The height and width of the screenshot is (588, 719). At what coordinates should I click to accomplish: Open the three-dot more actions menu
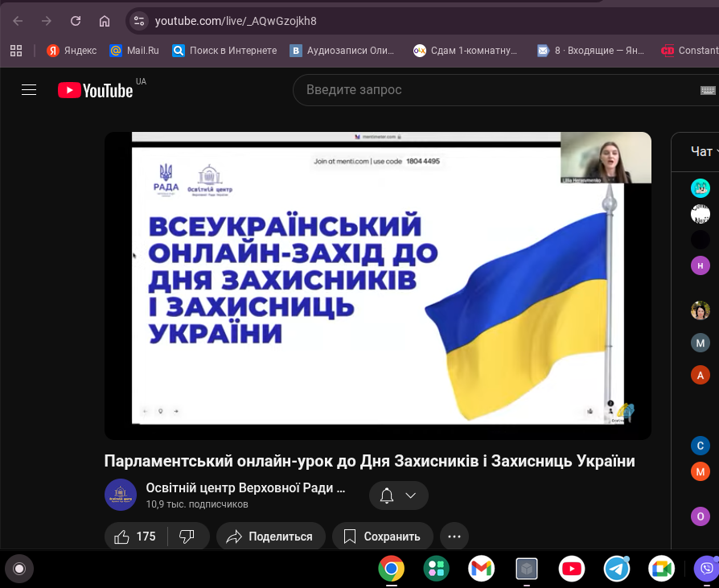454,537
